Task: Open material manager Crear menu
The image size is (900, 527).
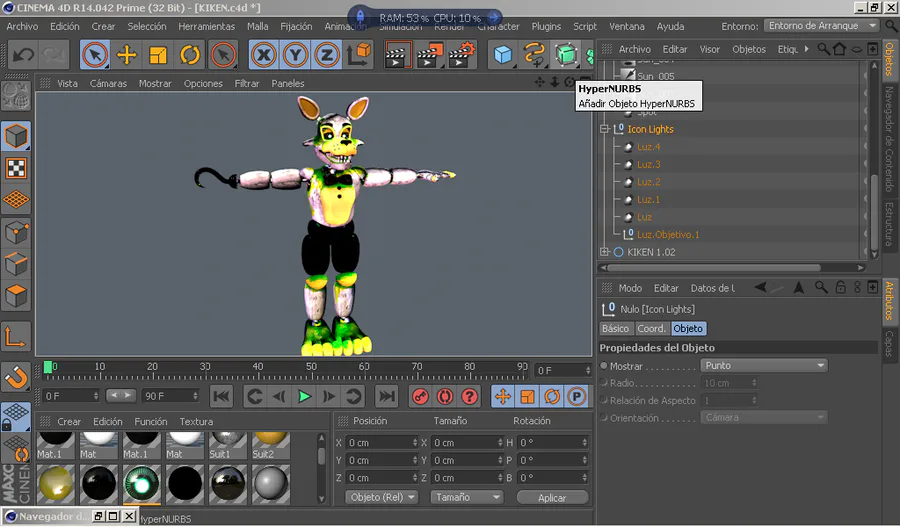Action: [x=69, y=422]
